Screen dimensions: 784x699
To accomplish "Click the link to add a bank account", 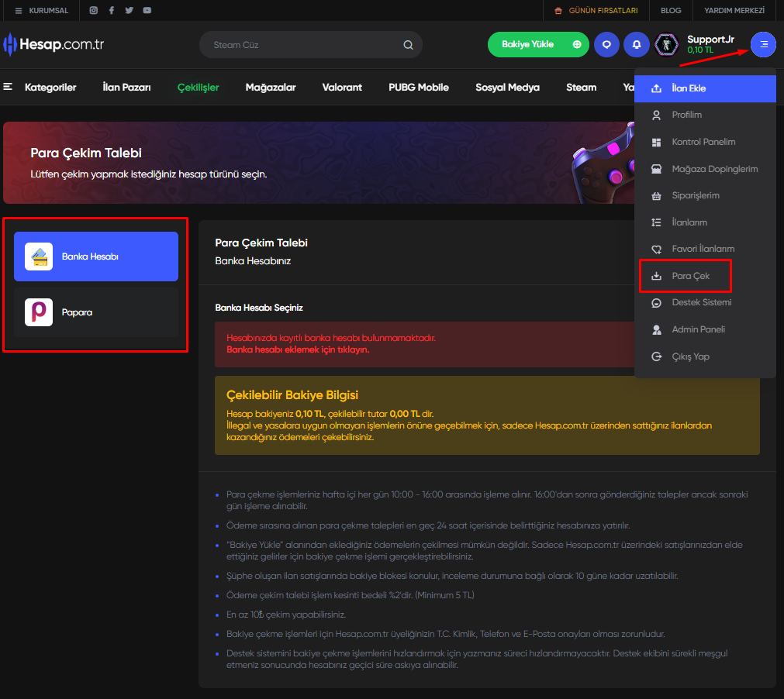I will pos(298,349).
